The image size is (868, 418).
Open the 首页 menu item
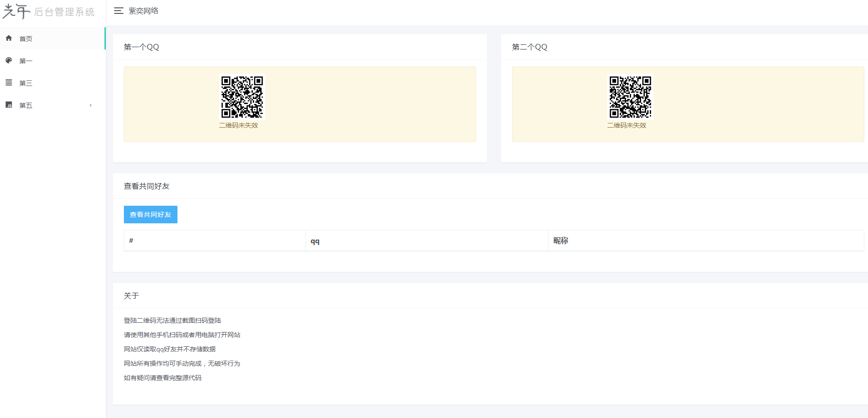[x=26, y=39]
